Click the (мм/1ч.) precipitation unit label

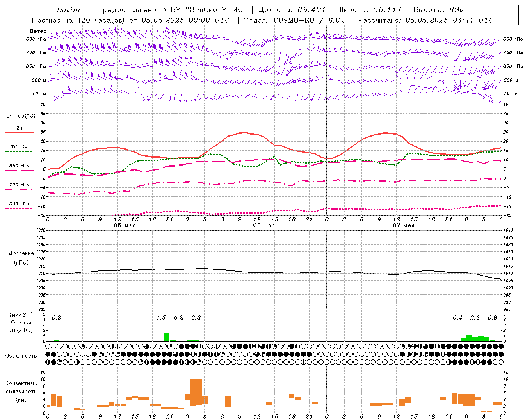coord(21,330)
